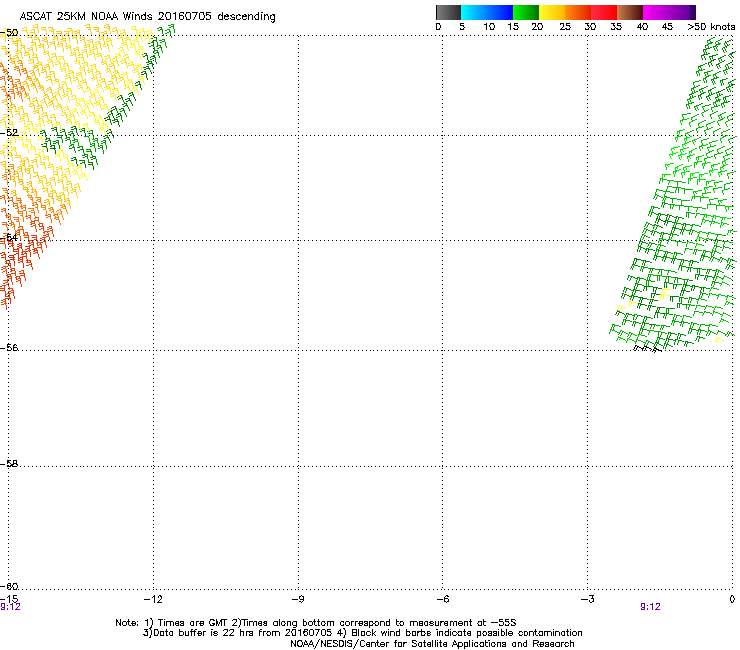Click the '-3' longitude axis label
Viewport: 740px width, 650px height.
(x=587, y=599)
